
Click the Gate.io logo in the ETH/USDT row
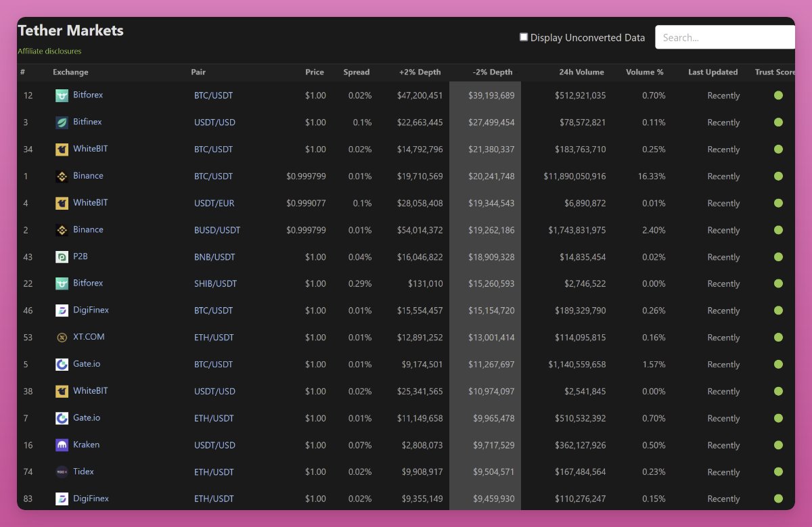click(62, 418)
